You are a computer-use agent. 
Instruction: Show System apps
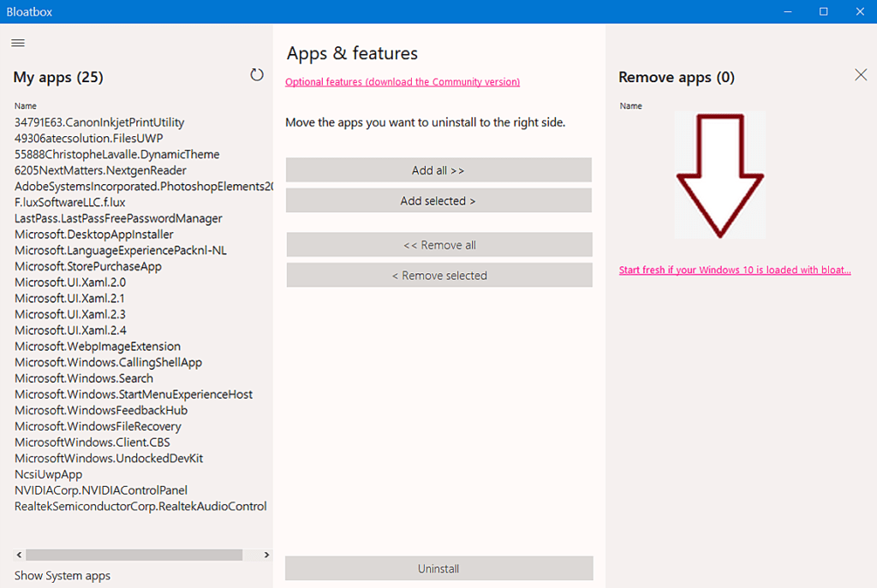[63, 576]
